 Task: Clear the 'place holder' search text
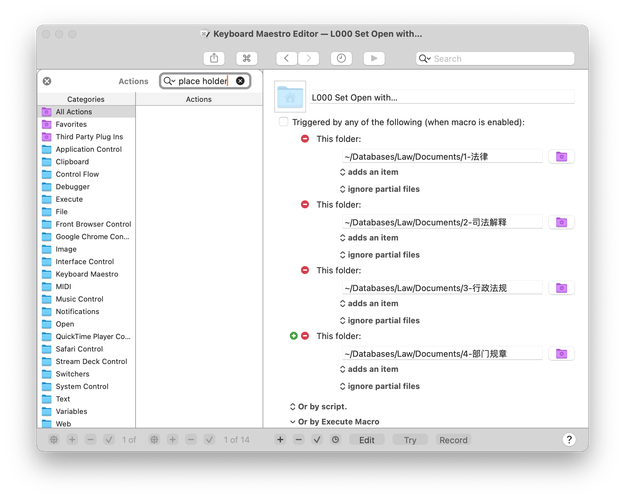(240, 81)
